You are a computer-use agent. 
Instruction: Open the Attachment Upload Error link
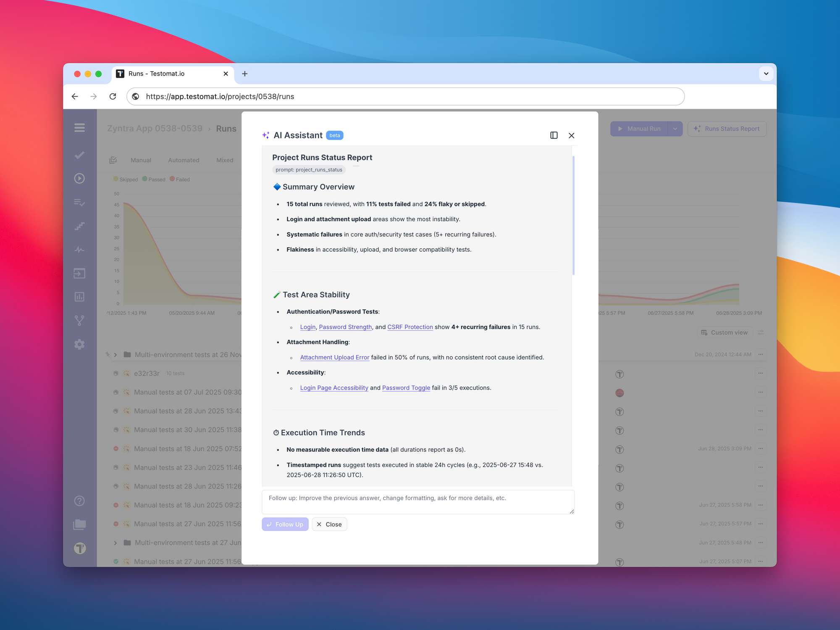(x=335, y=357)
